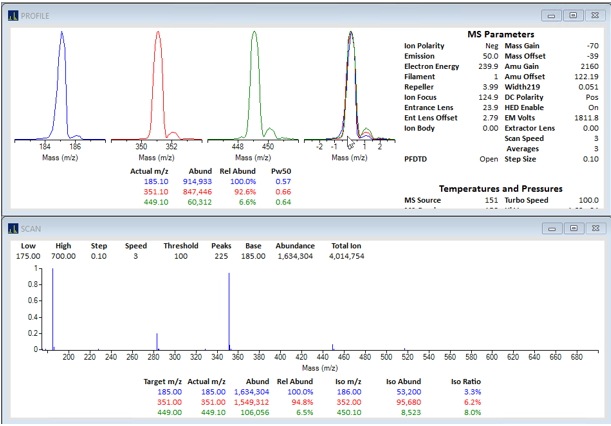
Task: Click the PFDTD Open value
Action: pyautogui.click(x=489, y=159)
